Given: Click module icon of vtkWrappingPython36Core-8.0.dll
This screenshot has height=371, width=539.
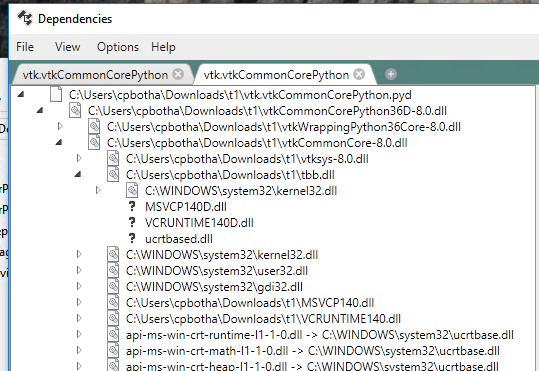Looking at the screenshot, I should [x=94, y=126].
